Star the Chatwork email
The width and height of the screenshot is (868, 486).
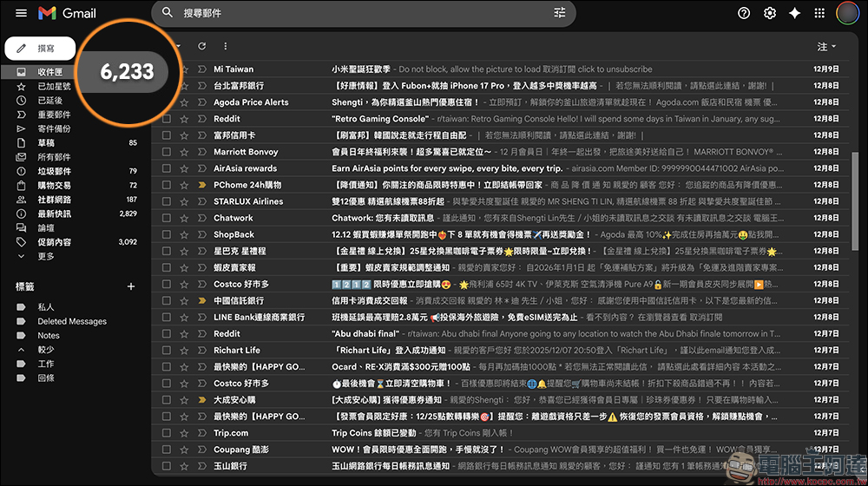(x=184, y=218)
